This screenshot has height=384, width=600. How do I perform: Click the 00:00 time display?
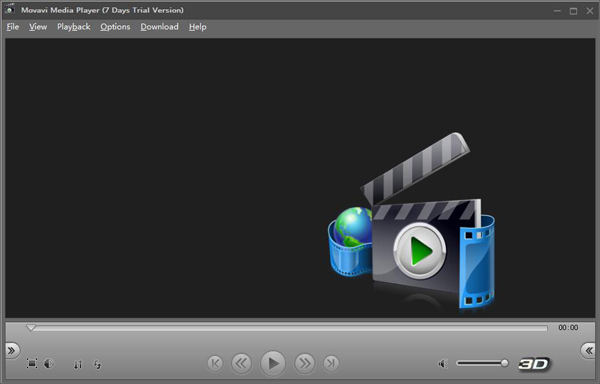tap(568, 327)
